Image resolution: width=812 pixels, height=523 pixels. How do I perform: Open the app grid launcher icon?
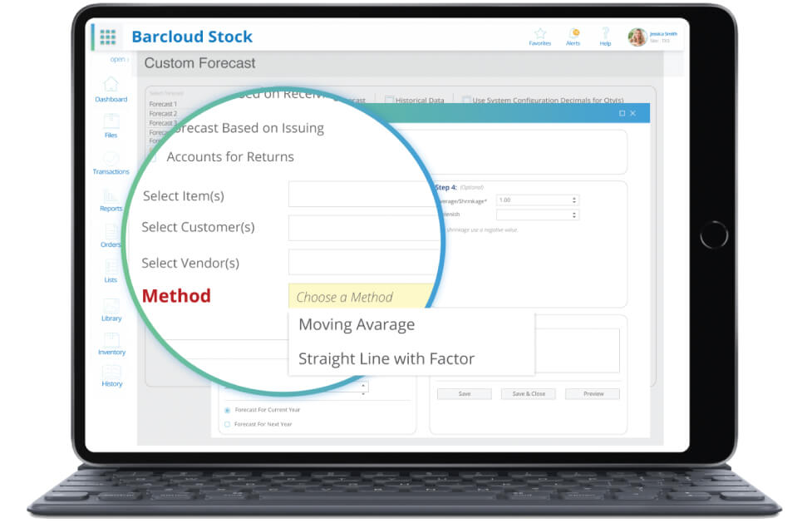[108, 37]
